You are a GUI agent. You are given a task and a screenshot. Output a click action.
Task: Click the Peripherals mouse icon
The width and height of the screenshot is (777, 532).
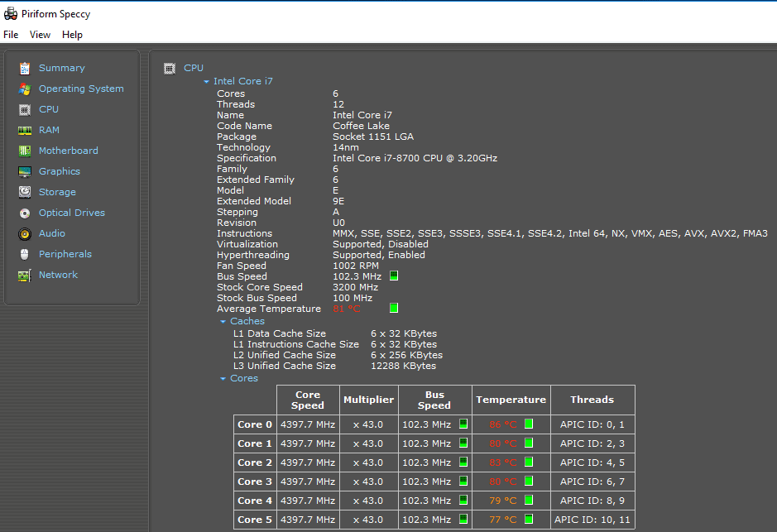point(25,255)
